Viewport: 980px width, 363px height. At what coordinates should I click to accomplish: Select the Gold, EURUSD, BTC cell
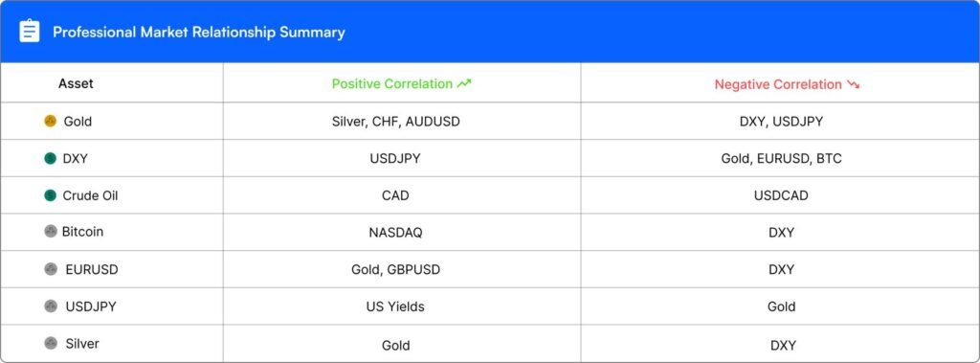[781, 159]
